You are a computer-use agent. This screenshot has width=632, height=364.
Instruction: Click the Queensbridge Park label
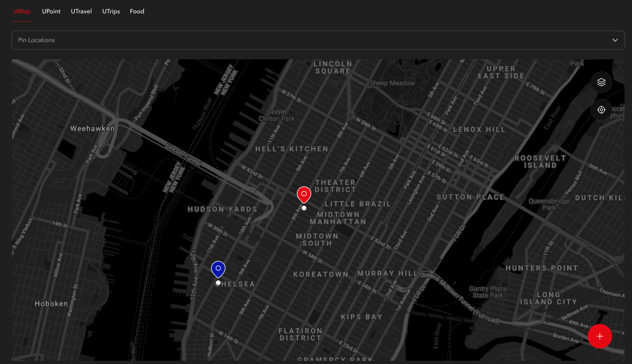coord(549,204)
